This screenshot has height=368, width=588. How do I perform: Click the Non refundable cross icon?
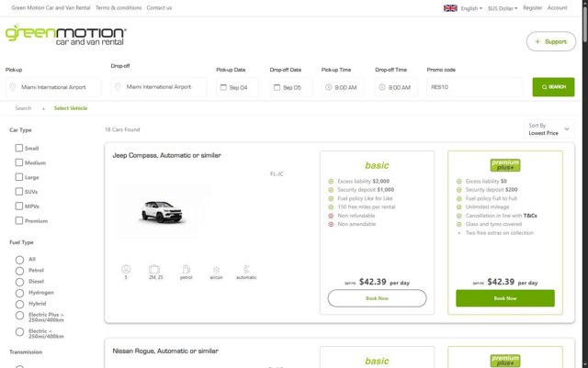coord(331,216)
